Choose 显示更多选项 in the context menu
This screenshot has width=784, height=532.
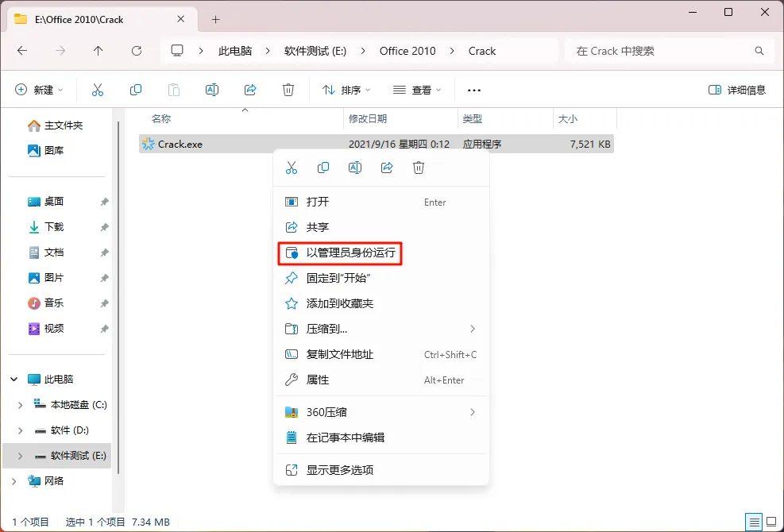[x=381, y=470]
